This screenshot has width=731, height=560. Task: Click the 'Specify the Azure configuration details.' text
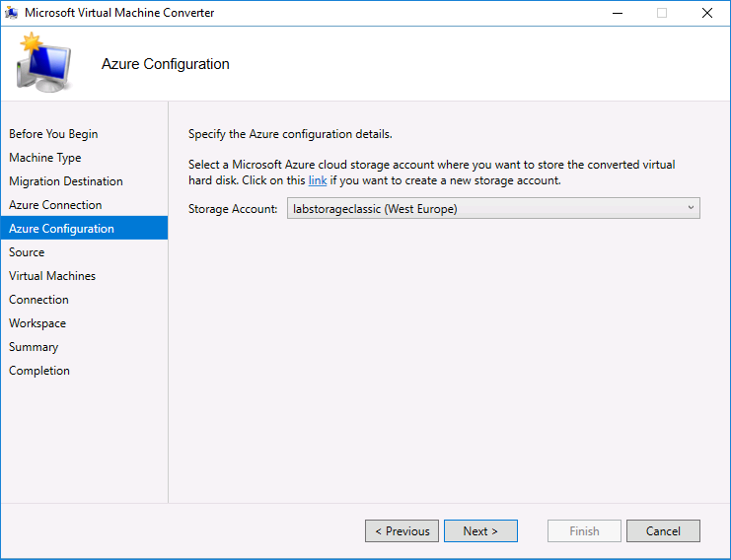(290, 134)
